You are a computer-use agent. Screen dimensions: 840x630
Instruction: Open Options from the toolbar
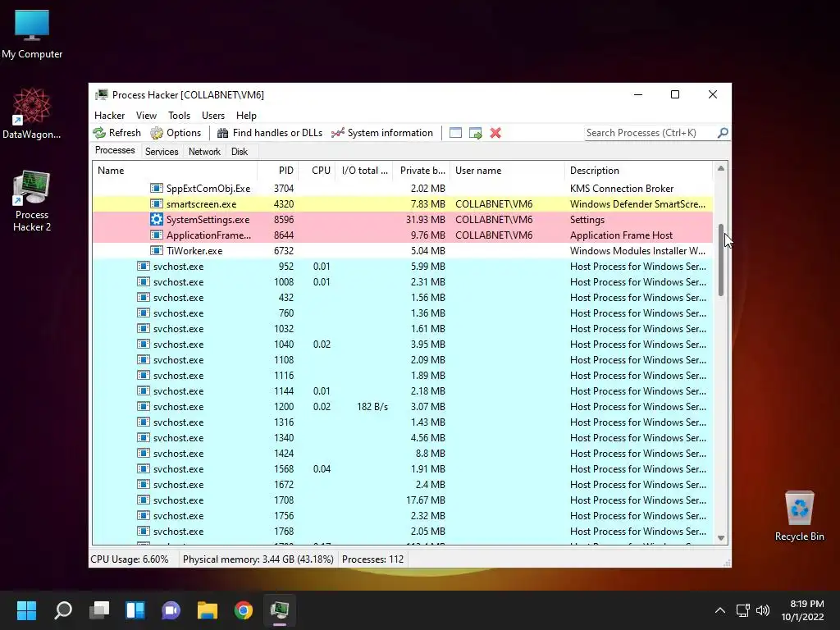(176, 133)
